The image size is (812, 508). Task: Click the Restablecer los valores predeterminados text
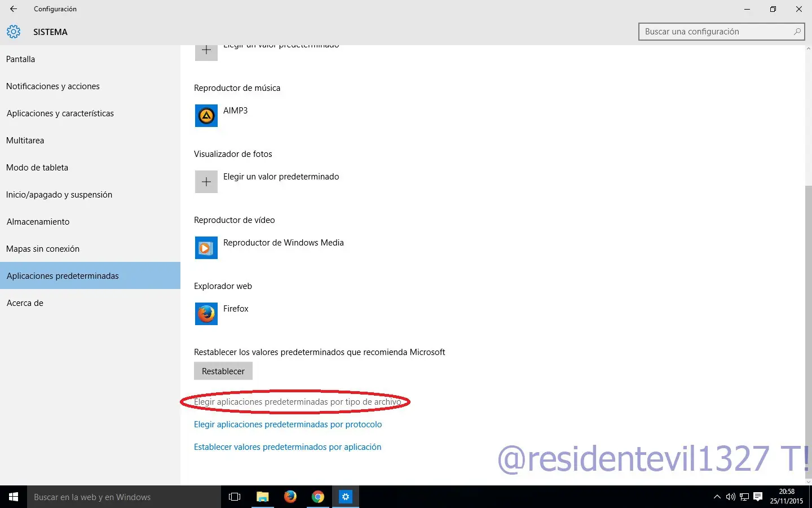320,352
